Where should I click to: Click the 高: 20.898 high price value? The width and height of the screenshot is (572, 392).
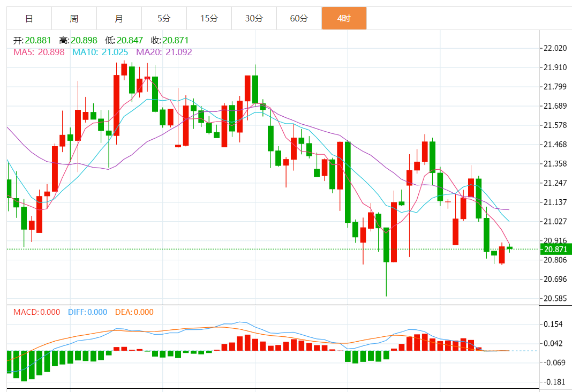coord(78,40)
